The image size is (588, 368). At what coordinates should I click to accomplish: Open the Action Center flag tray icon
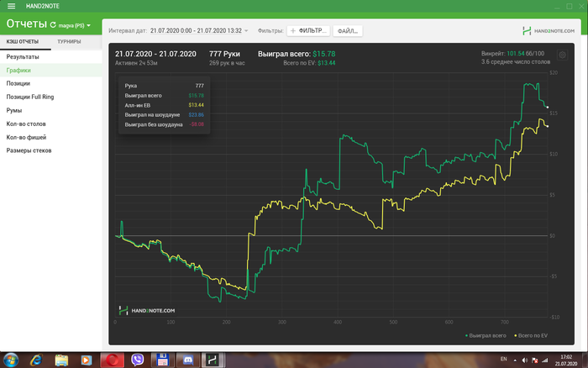coord(535,360)
